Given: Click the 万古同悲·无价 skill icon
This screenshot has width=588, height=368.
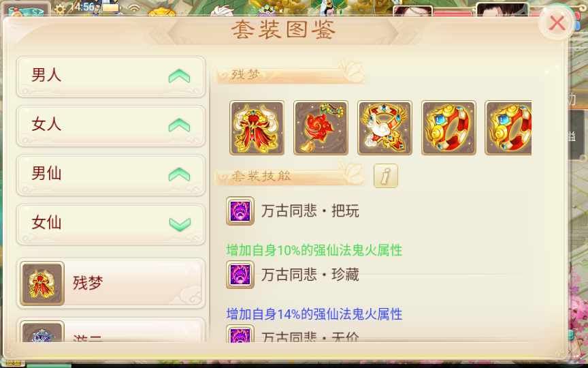Looking at the screenshot, I should (240, 334).
